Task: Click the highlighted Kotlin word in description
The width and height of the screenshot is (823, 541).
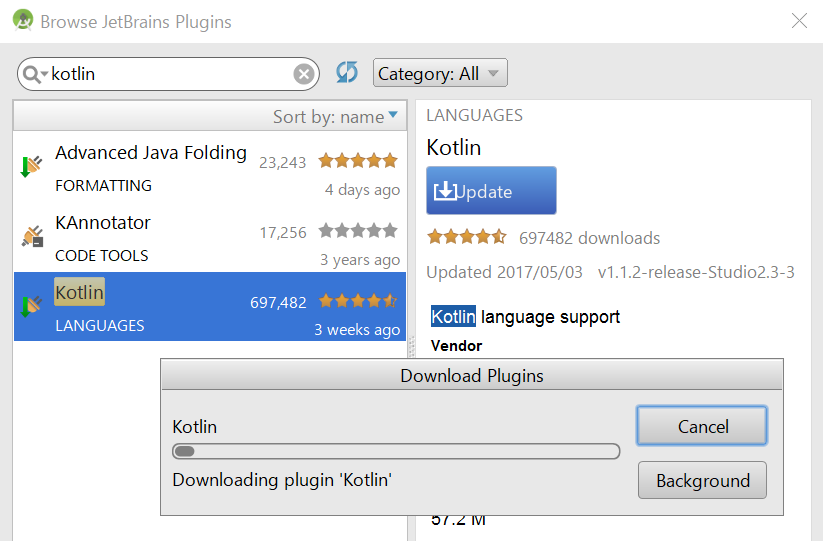Action: click(x=453, y=316)
